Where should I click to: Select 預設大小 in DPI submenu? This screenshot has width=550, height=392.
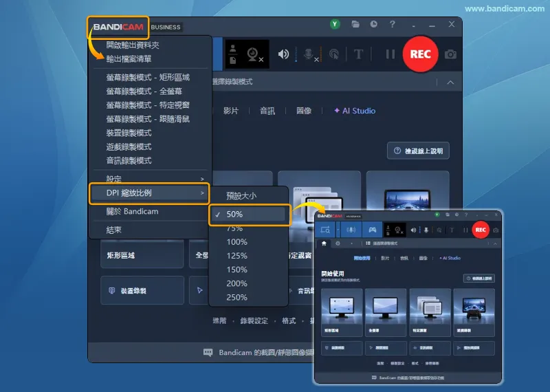click(x=241, y=196)
